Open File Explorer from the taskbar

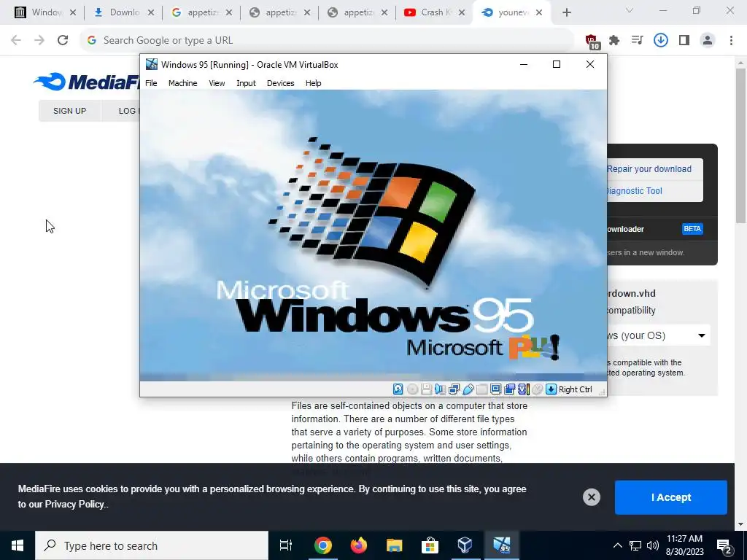pos(394,545)
